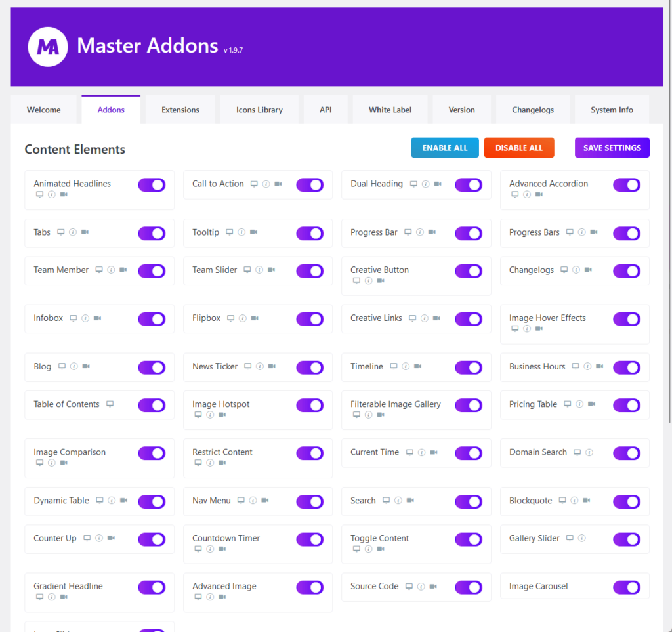Open the System Info tab

pos(612,110)
